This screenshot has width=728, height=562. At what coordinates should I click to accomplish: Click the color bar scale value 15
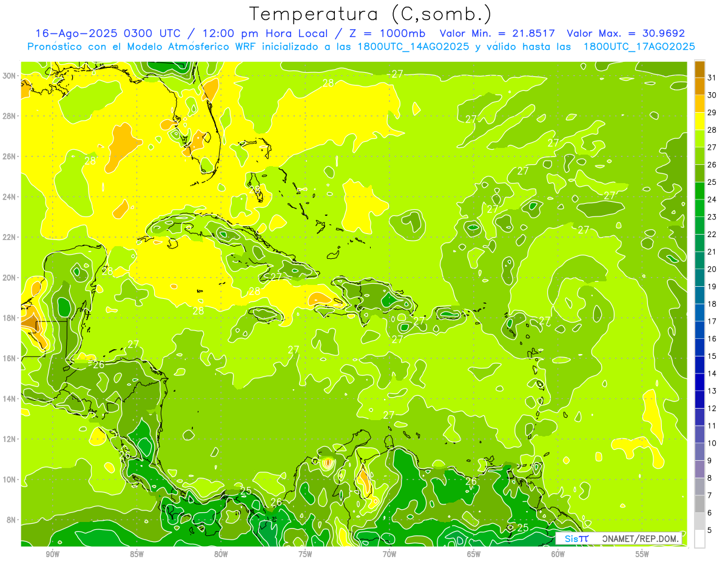click(x=712, y=356)
